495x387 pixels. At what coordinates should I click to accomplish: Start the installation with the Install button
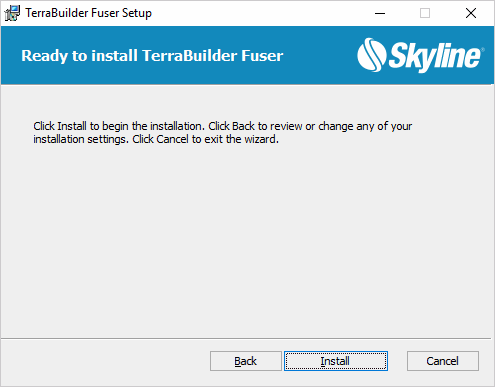(336, 361)
